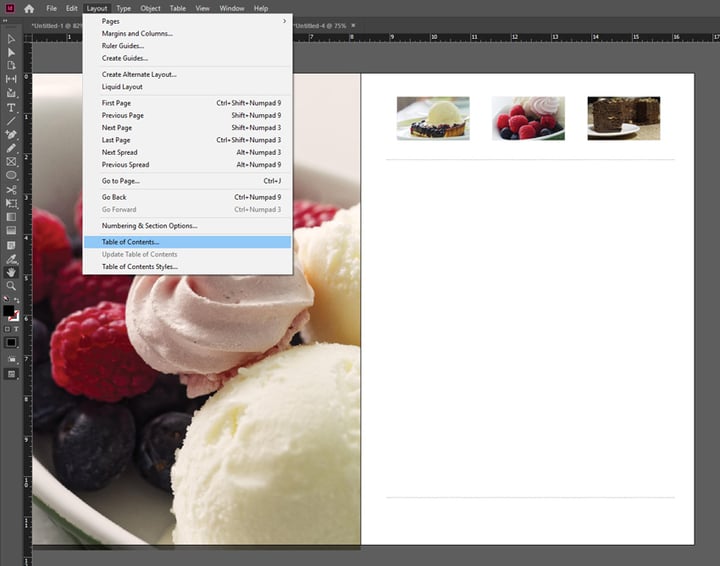
Task: Select the Pen tool
Action: coord(11,134)
